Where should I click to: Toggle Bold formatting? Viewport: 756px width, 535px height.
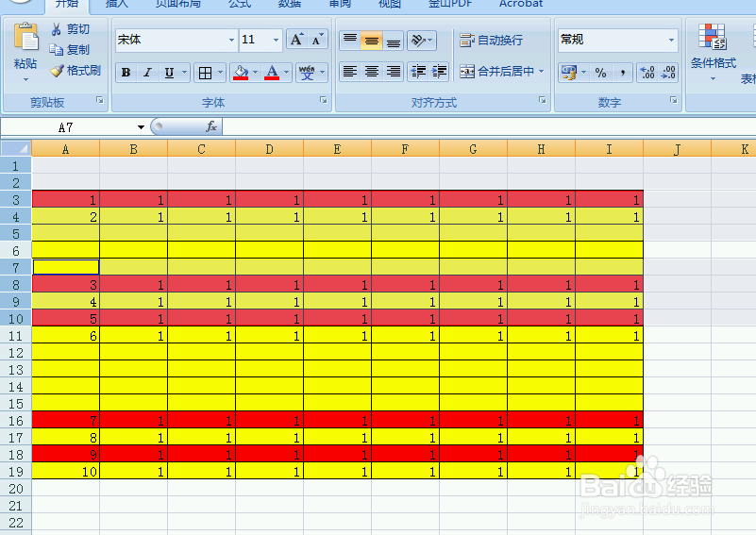point(126,73)
